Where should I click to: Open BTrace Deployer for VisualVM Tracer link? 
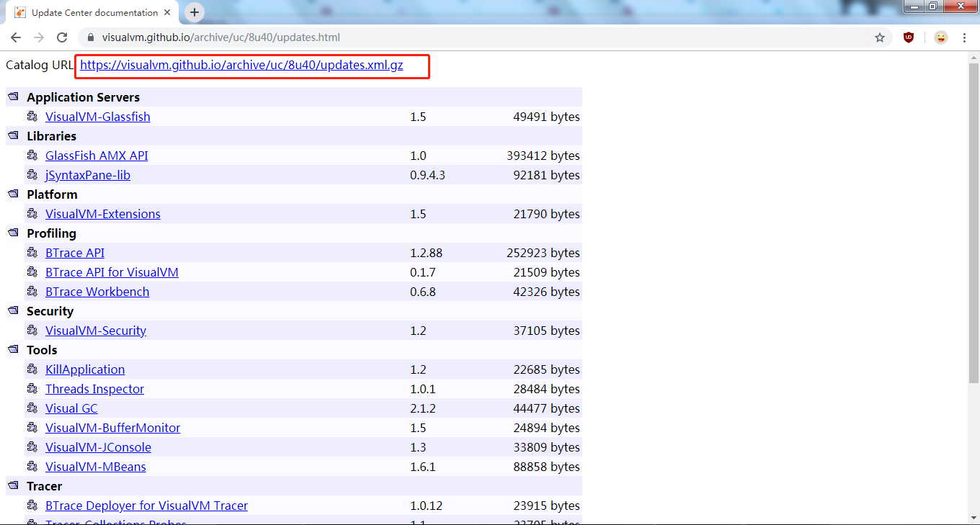[146, 506]
